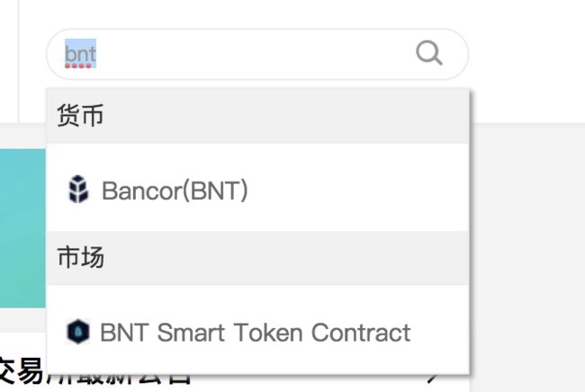
Task: Click the highlighted bnt text in search
Action: click(x=81, y=53)
